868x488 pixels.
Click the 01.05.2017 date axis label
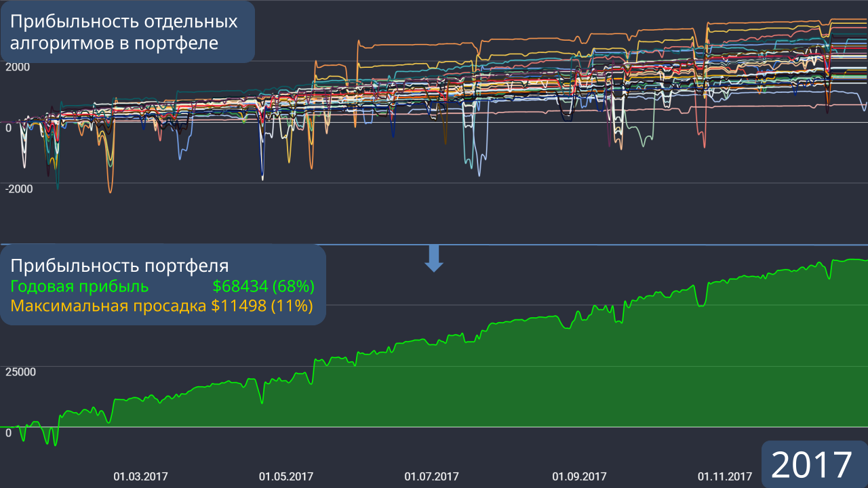[x=286, y=476]
